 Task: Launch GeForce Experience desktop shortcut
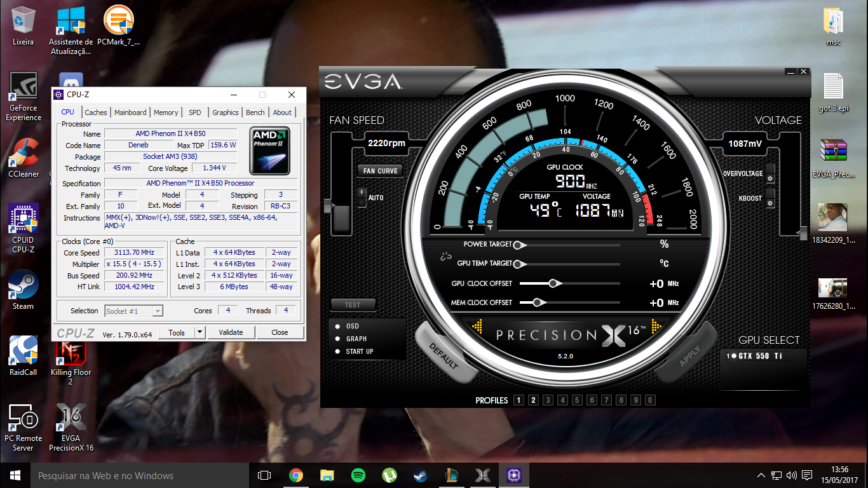(24, 97)
